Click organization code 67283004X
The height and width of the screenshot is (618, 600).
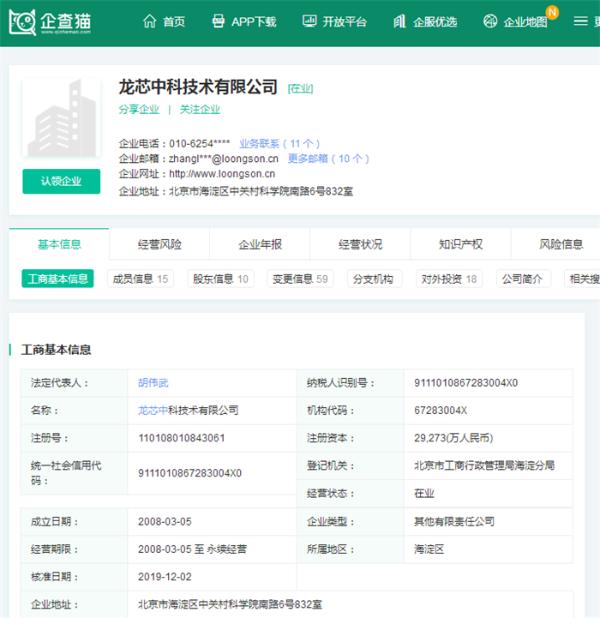pyautogui.click(x=440, y=410)
